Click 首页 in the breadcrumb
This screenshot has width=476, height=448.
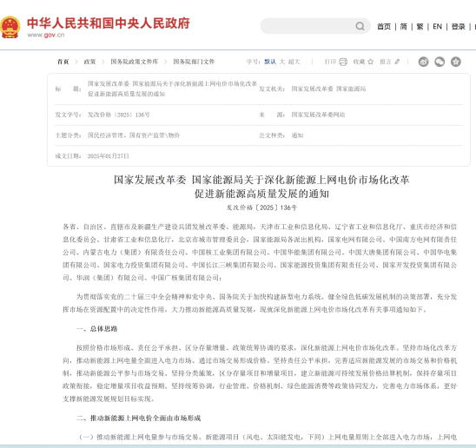click(63, 62)
